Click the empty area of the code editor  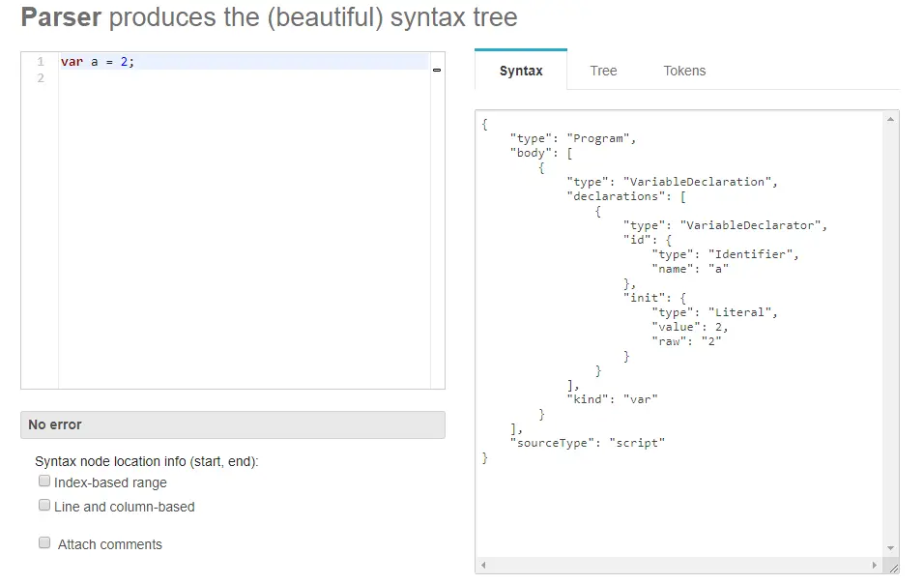click(242, 242)
